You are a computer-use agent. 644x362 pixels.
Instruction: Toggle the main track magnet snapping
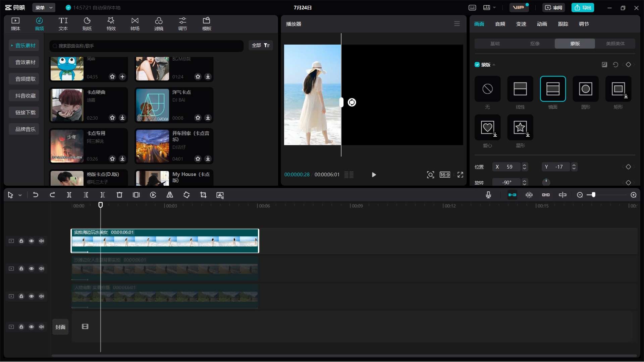click(x=512, y=195)
